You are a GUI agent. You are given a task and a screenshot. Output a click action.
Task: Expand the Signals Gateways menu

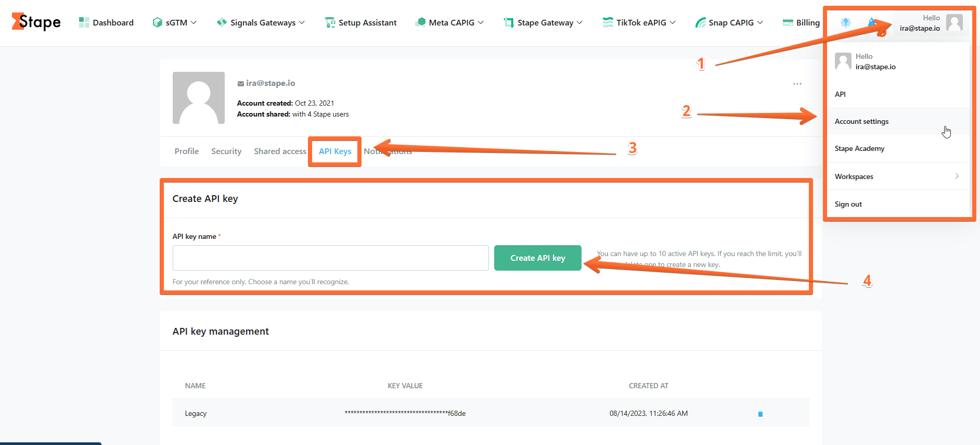(261, 22)
